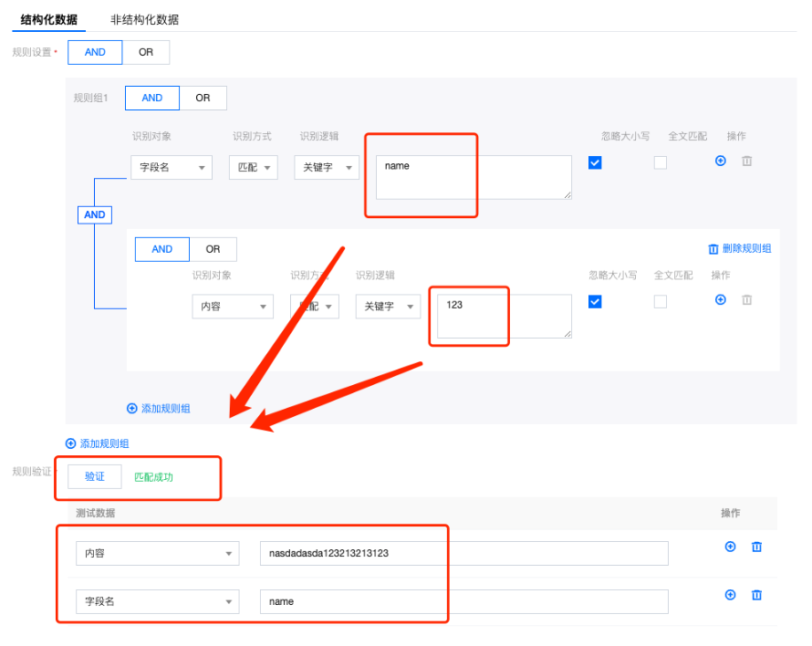Uncheck 忽略大小写 for the name rule
This screenshot has height=646, width=812.
595,162
